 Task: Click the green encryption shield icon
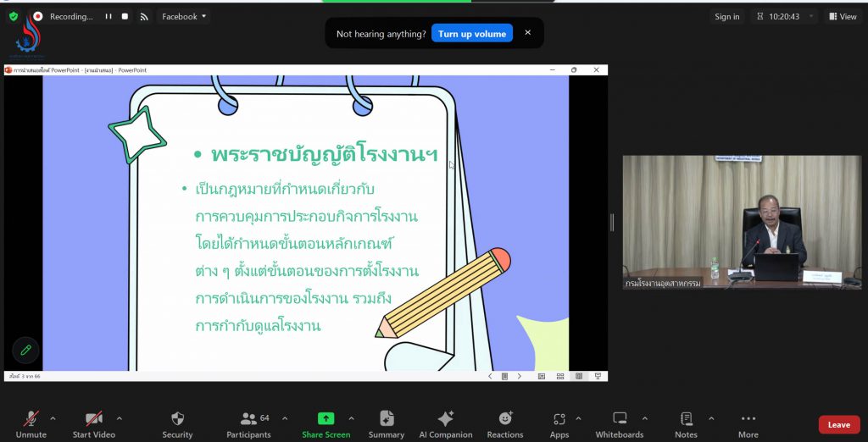14,17
